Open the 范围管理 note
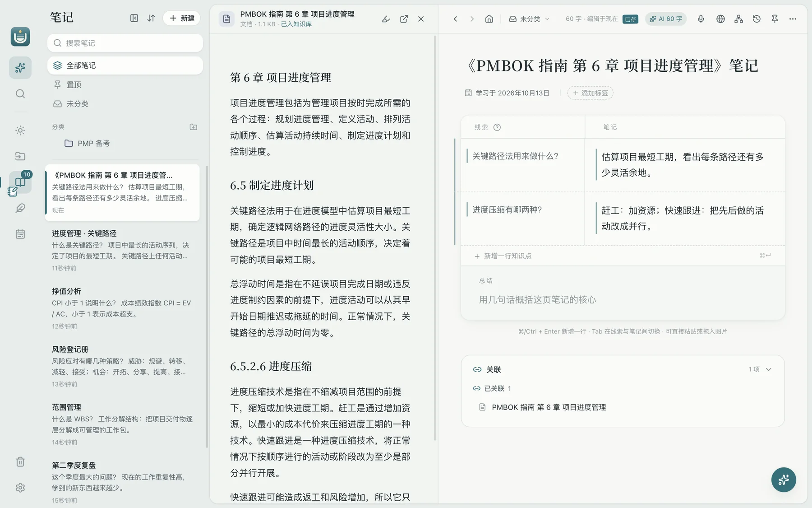The image size is (812, 508). pos(122,424)
